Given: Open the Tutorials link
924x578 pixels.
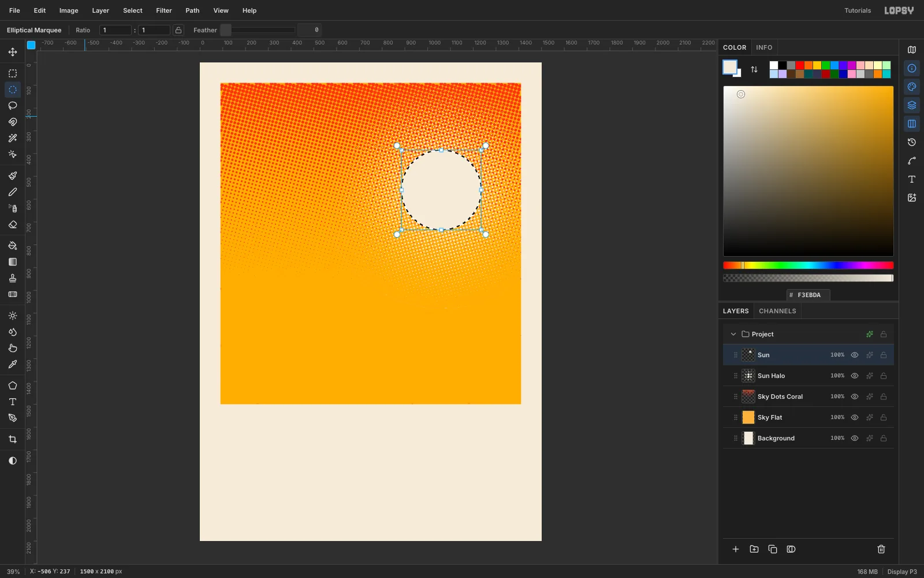Looking at the screenshot, I should (x=858, y=10).
